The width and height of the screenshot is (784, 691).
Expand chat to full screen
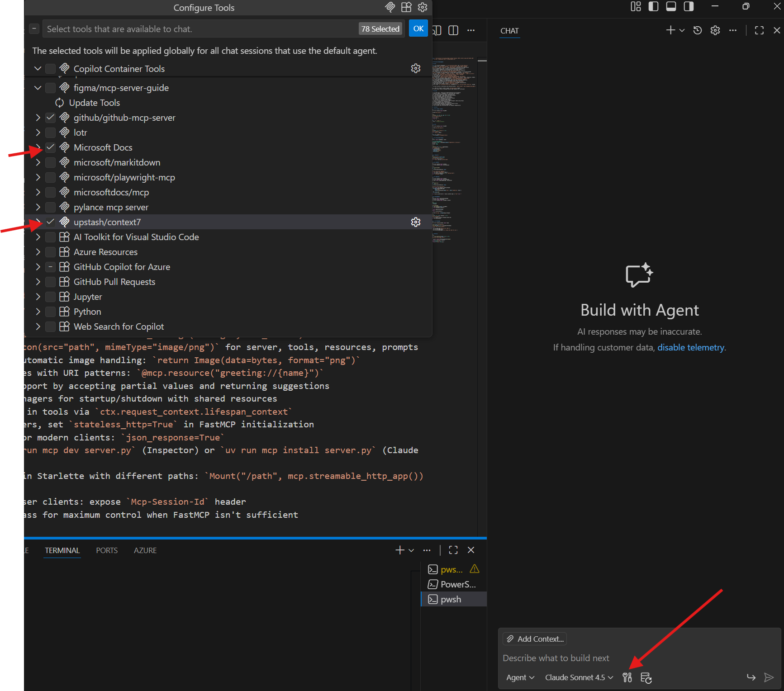point(759,30)
